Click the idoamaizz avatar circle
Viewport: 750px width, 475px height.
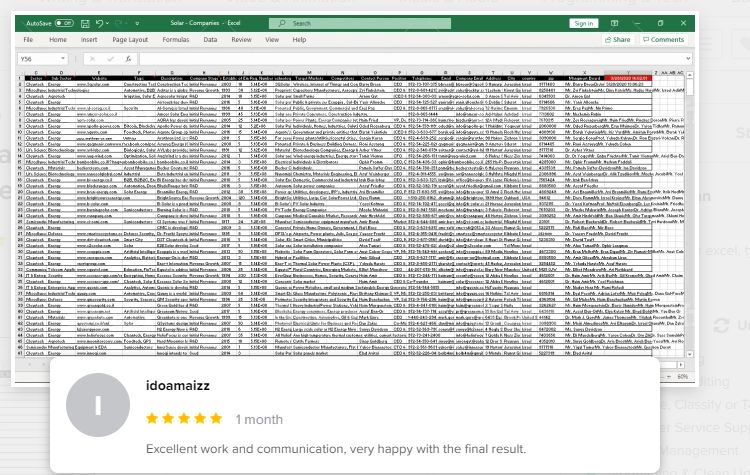(98, 405)
